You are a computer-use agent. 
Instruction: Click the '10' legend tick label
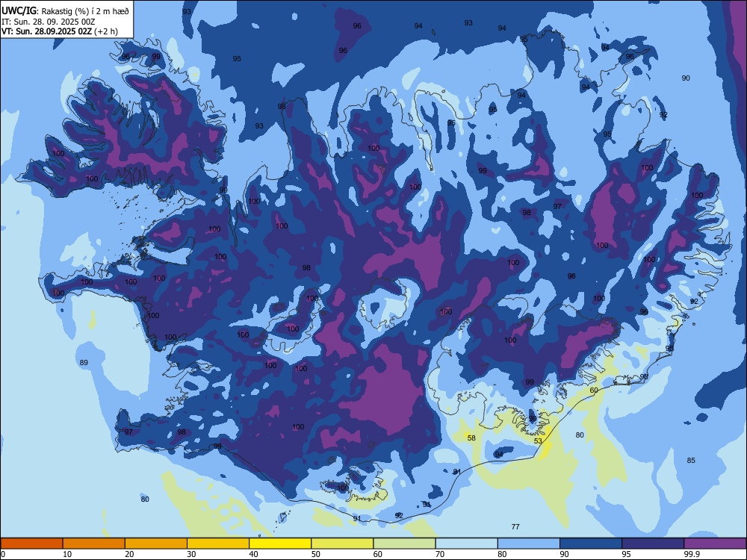(x=67, y=554)
